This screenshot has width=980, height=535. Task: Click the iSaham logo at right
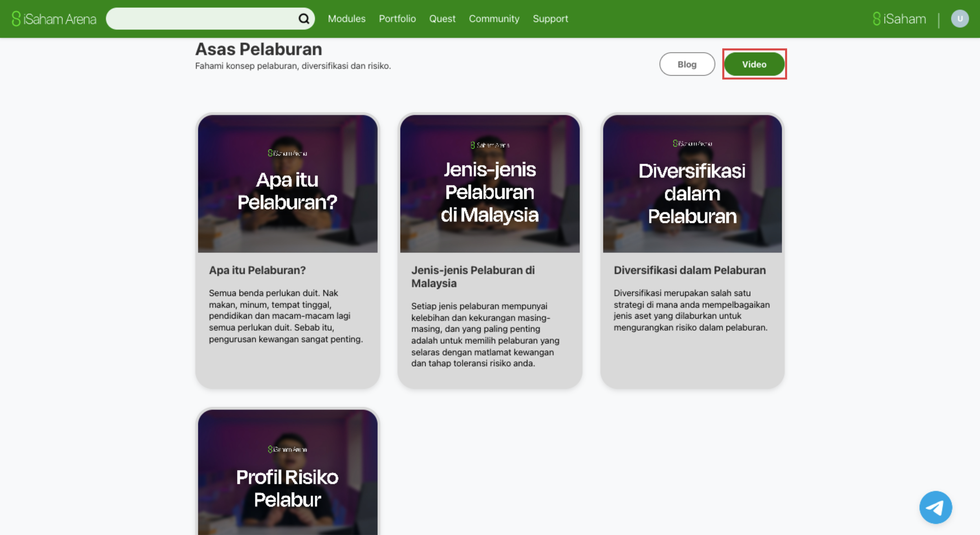pos(899,19)
